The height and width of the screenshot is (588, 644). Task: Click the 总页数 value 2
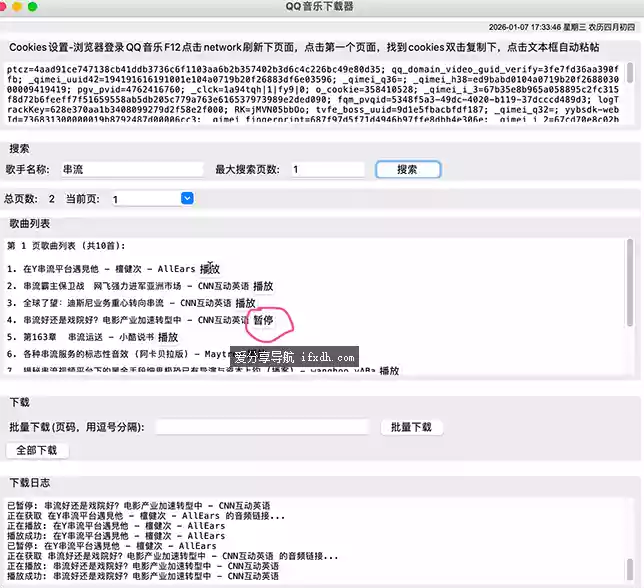click(x=51, y=199)
